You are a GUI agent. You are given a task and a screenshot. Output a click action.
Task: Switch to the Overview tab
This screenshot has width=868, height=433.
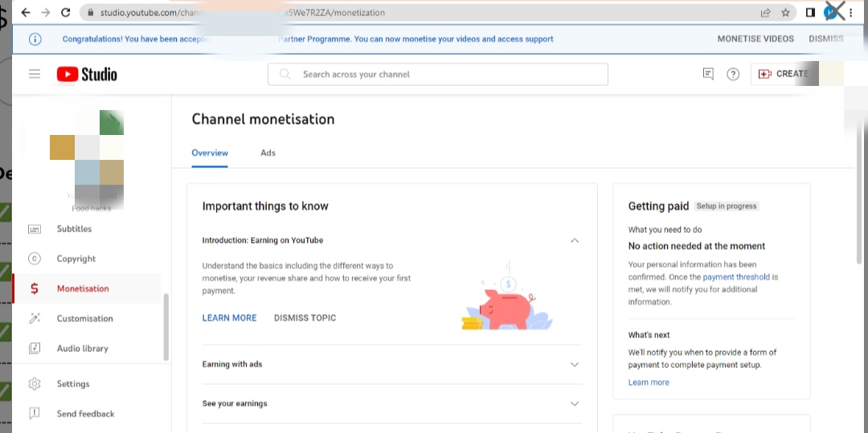point(210,153)
